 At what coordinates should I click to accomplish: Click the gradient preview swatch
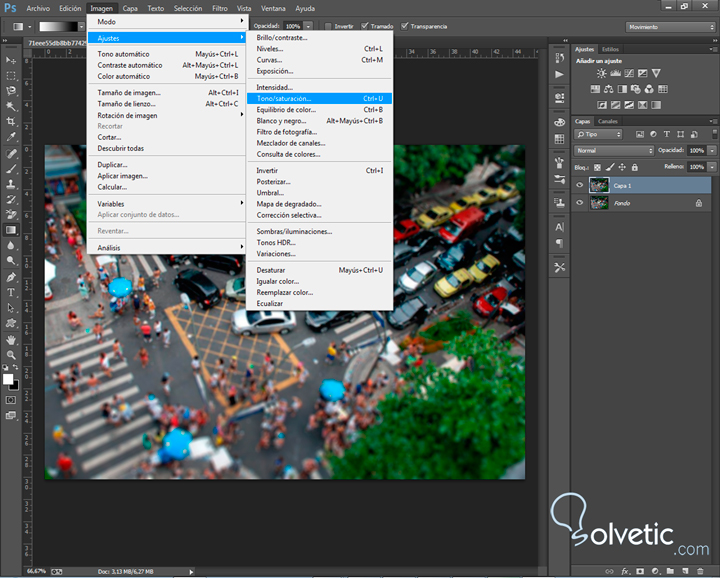click(58, 27)
